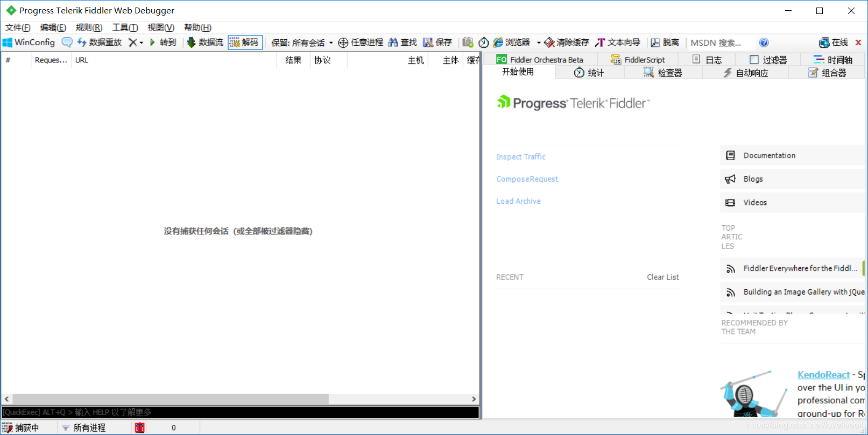Image resolution: width=868 pixels, height=435 pixels.
Task: Sort sessions by # column header
Action: [16, 60]
